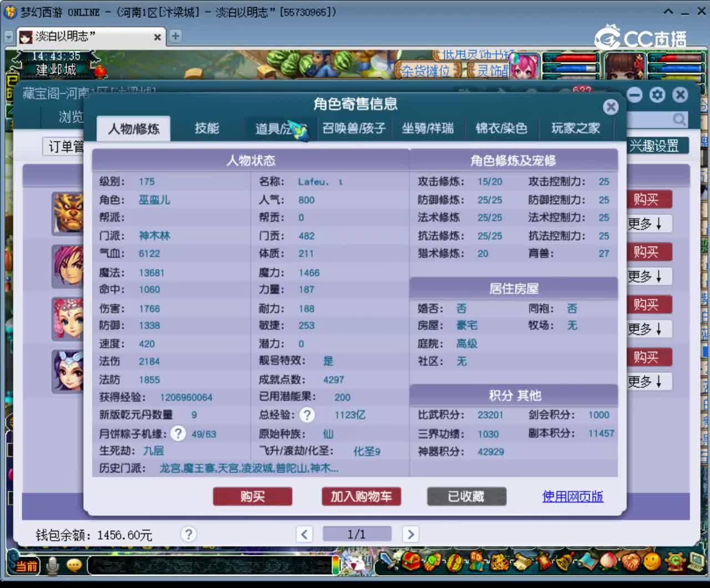This screenshot has width=710, height=588.
Task: Click the red 购买 button in dialog
Action: coord(252,496)
